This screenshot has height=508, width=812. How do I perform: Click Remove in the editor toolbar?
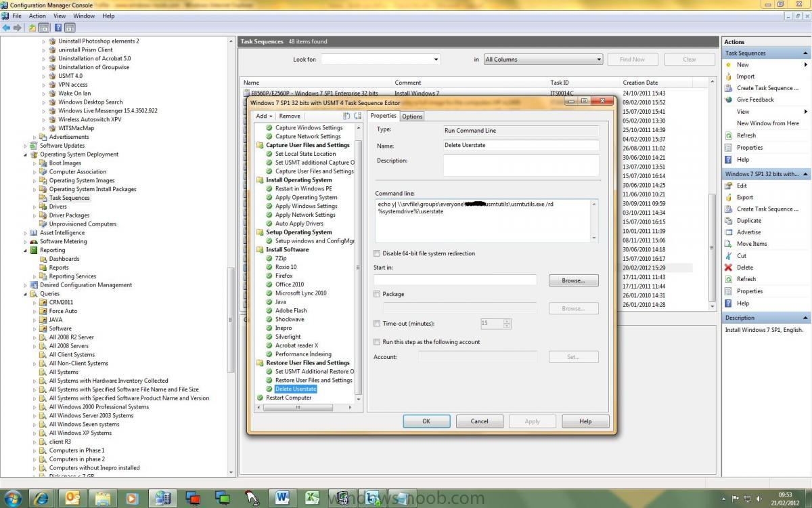point(290,116)
